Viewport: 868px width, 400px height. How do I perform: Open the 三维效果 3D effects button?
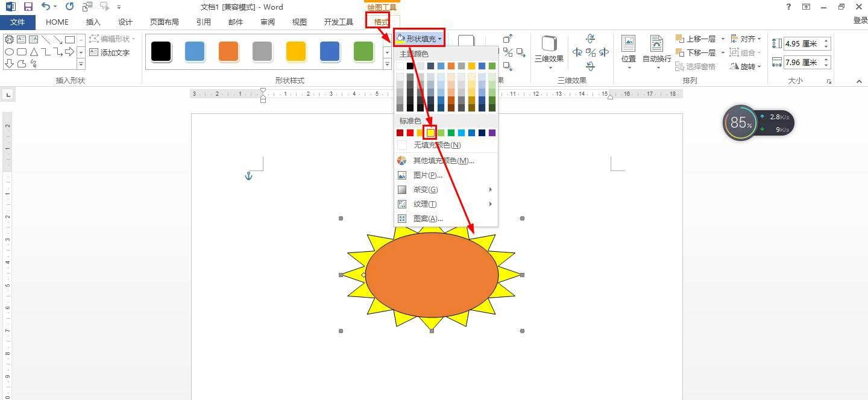[549, 51]
